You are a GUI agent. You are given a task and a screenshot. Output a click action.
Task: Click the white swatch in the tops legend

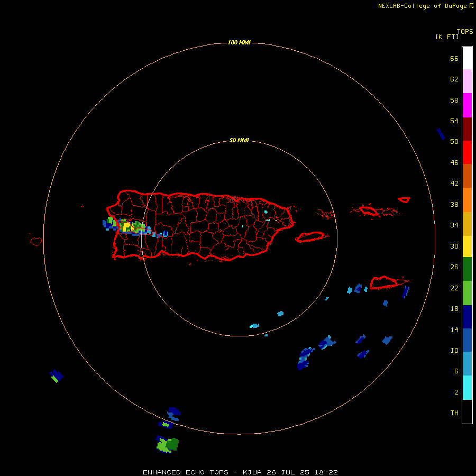point(467,58)
